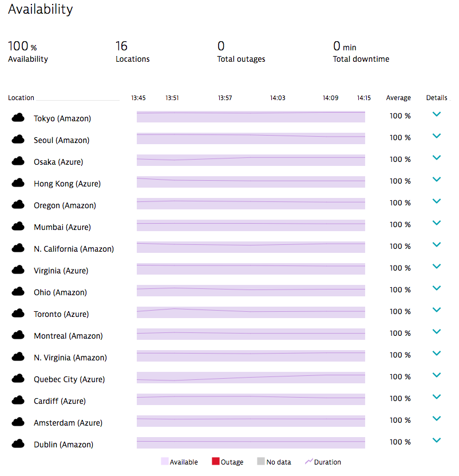
Task: Click the Ohio (Amazon) availability timeline bar
Action: click(x=251, y=291)
